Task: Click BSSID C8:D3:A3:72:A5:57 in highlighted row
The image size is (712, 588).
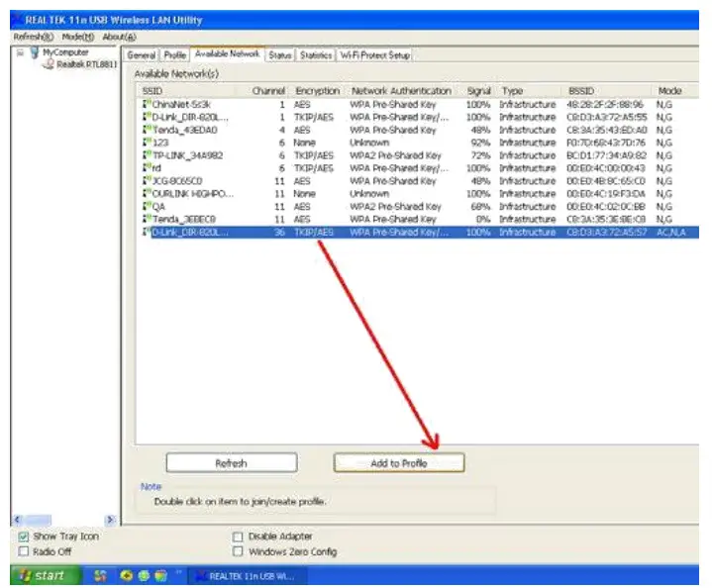Action: [607, 232]
